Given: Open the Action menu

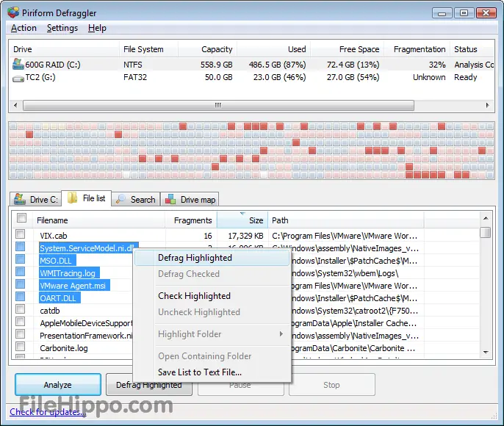Looking at the screenshot, I should click(24, 28).
